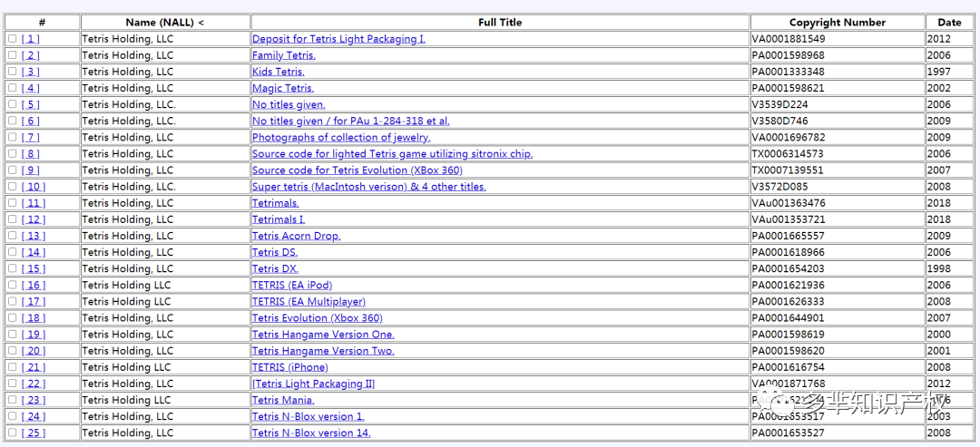Image resolution: width=980 pixels, height=447 pixels.
Task: Open the record number [ 10 ] link
Action: [x=34, y=186]
